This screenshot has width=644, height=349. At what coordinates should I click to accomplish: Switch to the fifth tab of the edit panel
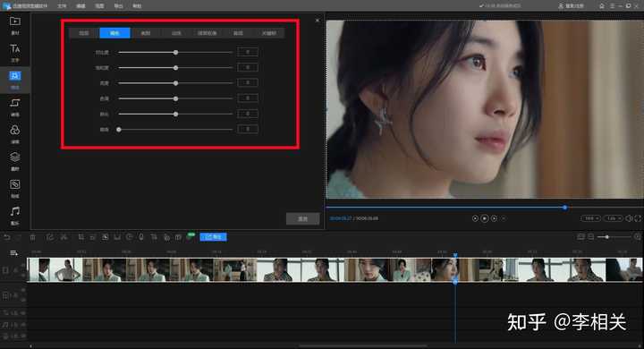pyautogui.click(x=207, y=33)
